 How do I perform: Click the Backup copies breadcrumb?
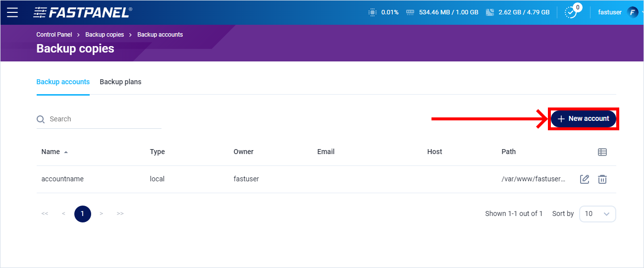click(105, 35)
